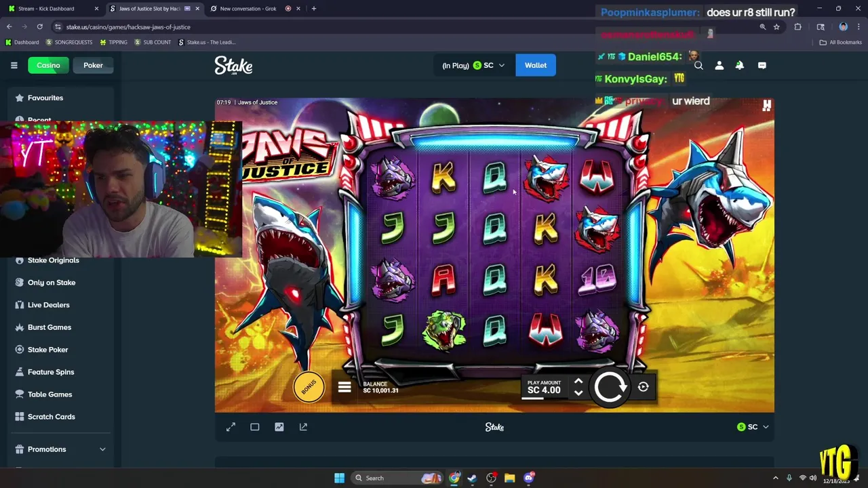
Task: Decrease the play amount with down arrow
Action: (578, 393)
